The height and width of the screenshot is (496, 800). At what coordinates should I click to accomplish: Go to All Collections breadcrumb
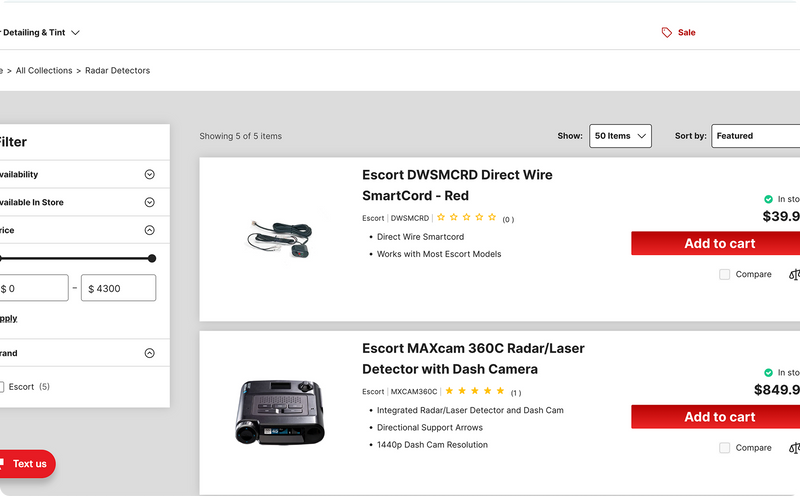[44, 71]
